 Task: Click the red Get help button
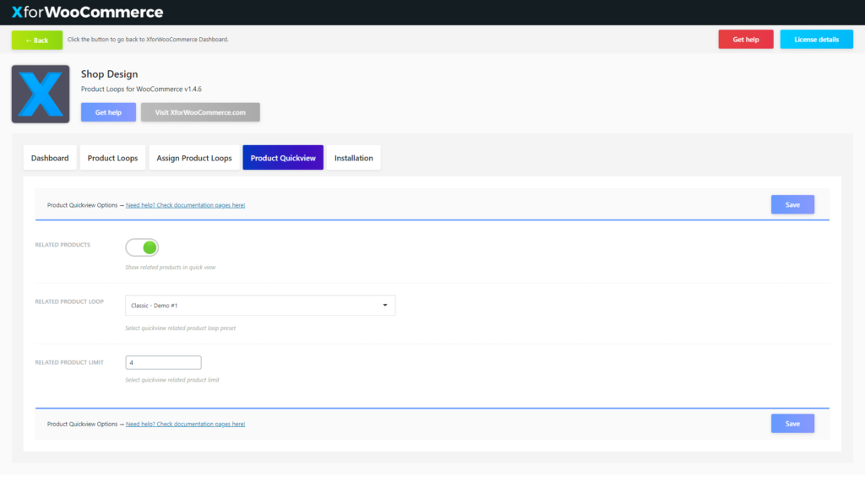745,39
